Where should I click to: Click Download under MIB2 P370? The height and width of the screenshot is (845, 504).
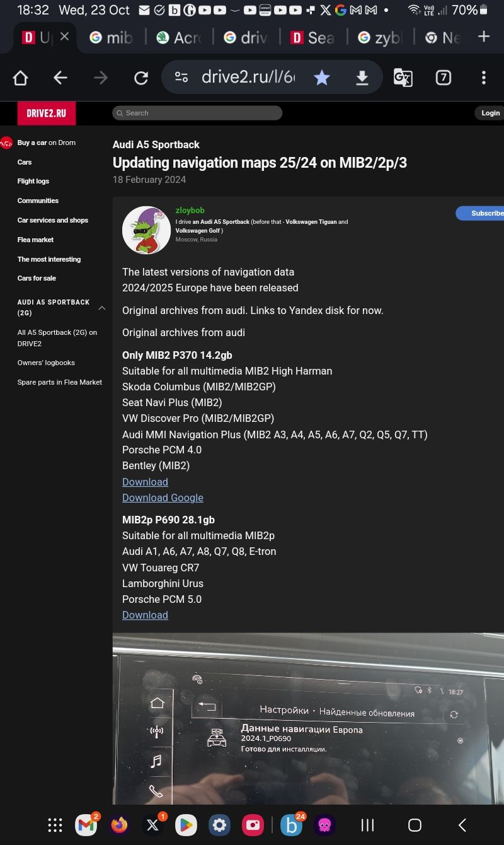pyautogui.click(x=145, y=482)
